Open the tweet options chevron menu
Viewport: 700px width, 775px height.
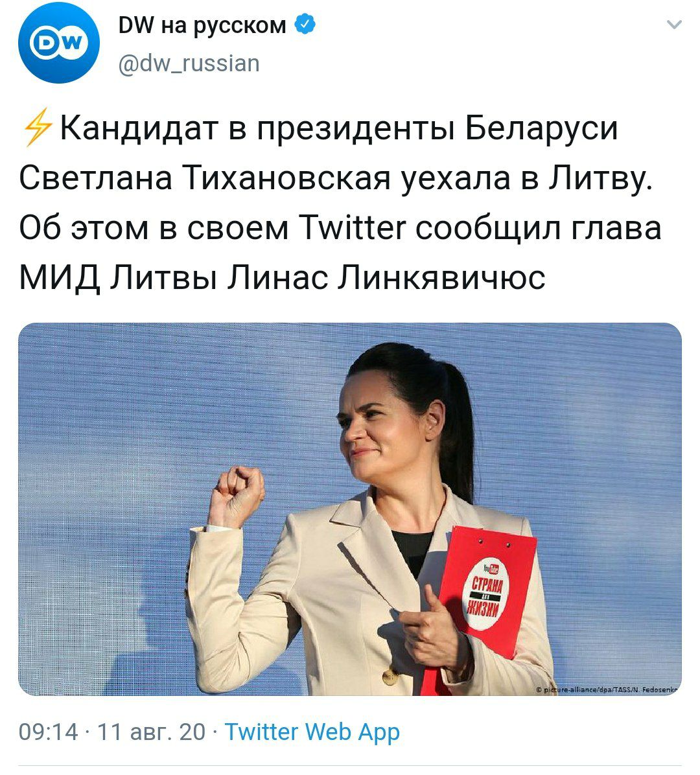point(674,24)
